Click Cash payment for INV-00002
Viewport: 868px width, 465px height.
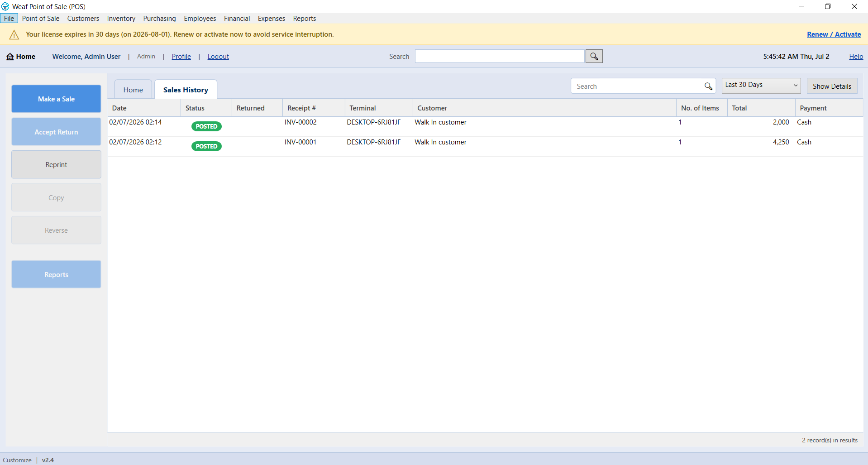804,122
